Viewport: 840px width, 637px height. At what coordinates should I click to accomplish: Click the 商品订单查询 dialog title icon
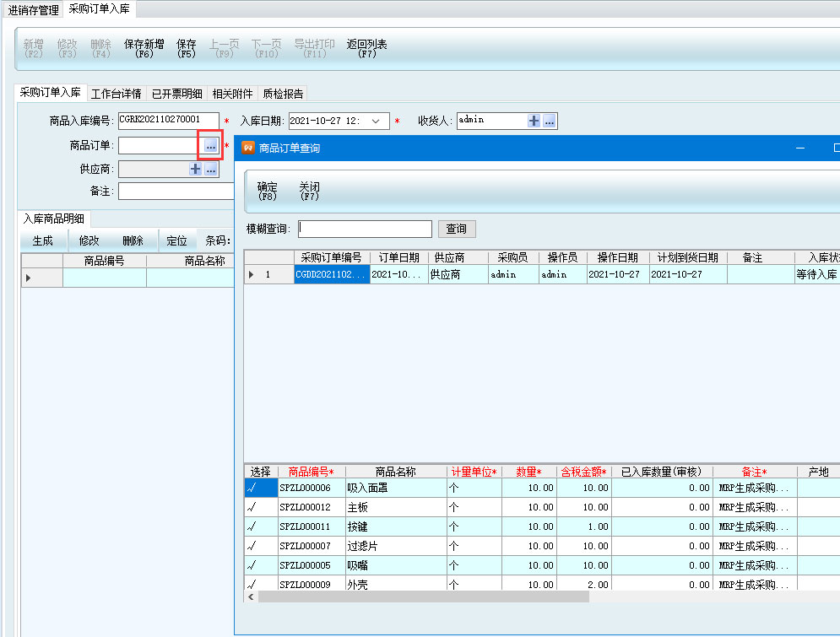(x=248, y=148)
